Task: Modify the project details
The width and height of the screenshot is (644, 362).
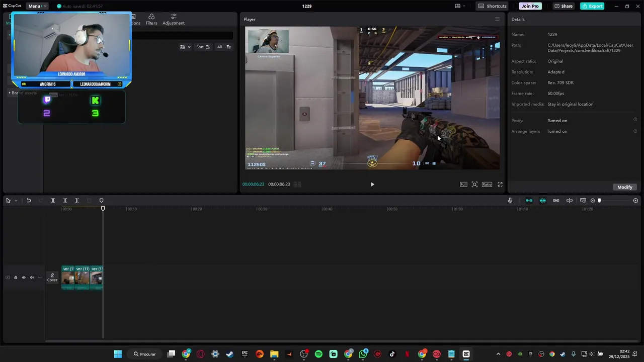Action: click(625, 187)
